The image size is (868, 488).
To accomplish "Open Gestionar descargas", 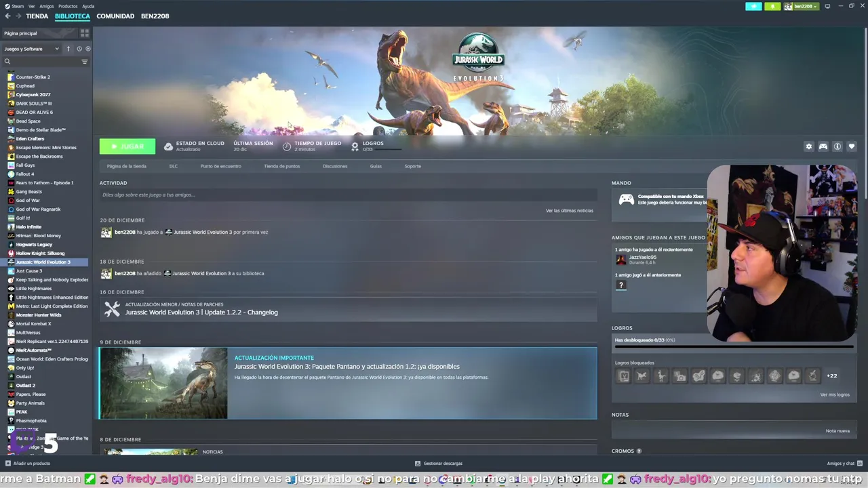I will [x=439, y=464].
